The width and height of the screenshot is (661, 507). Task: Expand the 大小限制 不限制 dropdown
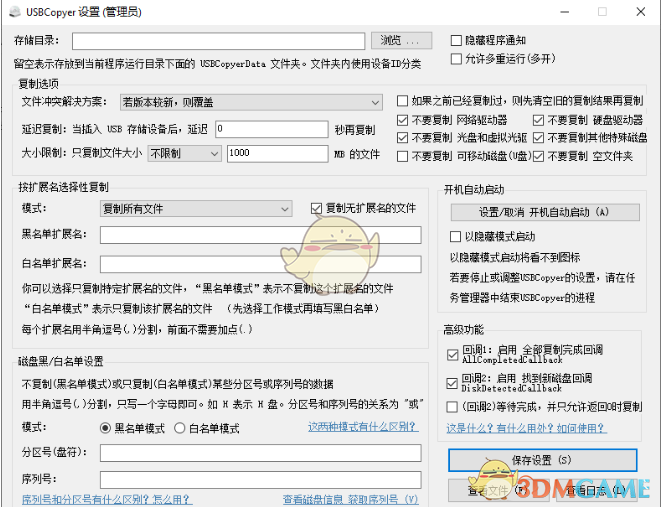(x=184, y=154)
